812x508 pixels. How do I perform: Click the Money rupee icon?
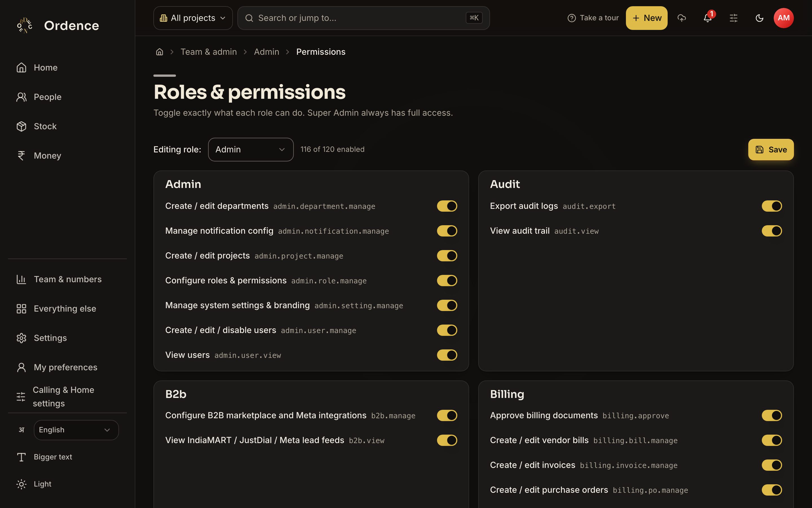click(21, 156)
